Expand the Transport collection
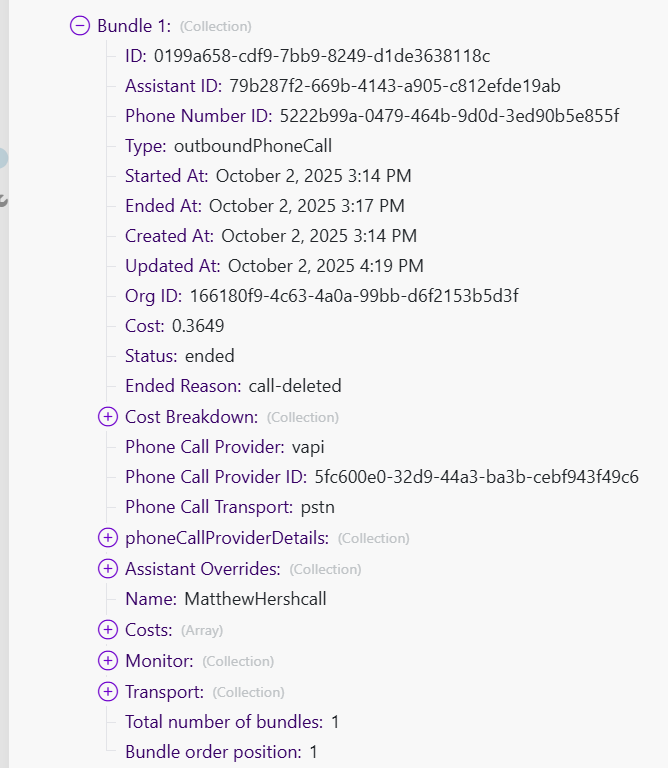668x768 pixels. click(x=108, y=692)
